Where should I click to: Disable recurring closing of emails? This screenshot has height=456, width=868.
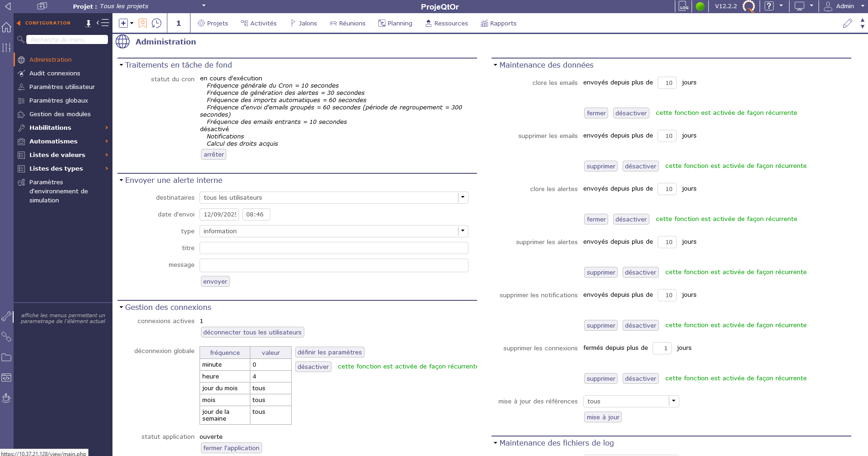(x=631, y=113)
